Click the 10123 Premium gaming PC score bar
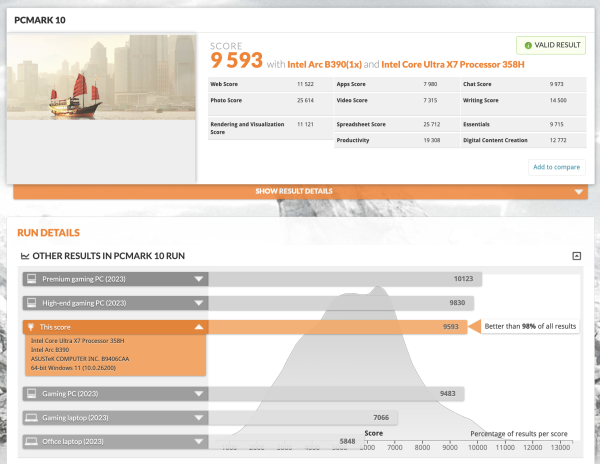 345,279
